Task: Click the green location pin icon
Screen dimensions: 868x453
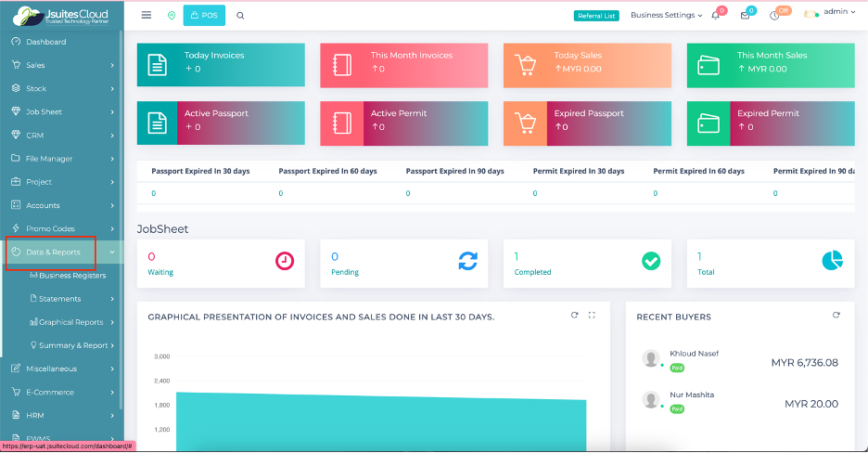Action: pyautogui.click(x=171, y=16)
